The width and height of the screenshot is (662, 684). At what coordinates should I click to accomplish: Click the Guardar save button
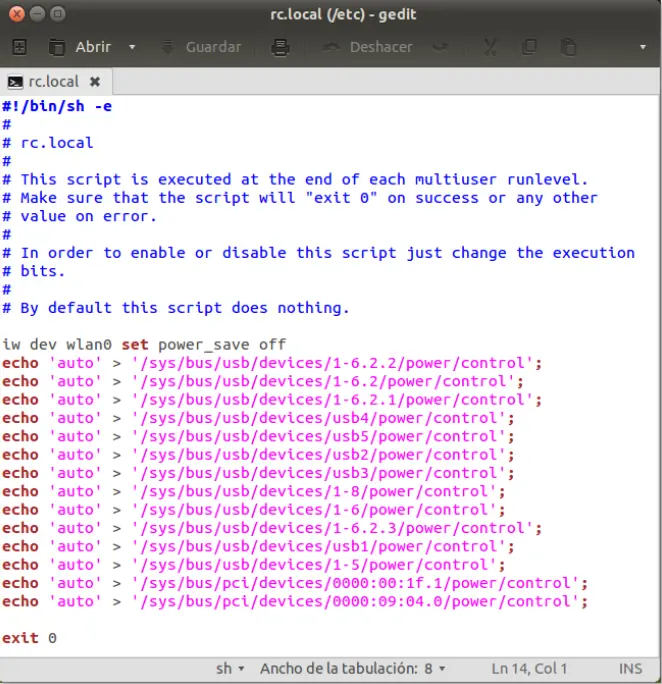point(201,47)
